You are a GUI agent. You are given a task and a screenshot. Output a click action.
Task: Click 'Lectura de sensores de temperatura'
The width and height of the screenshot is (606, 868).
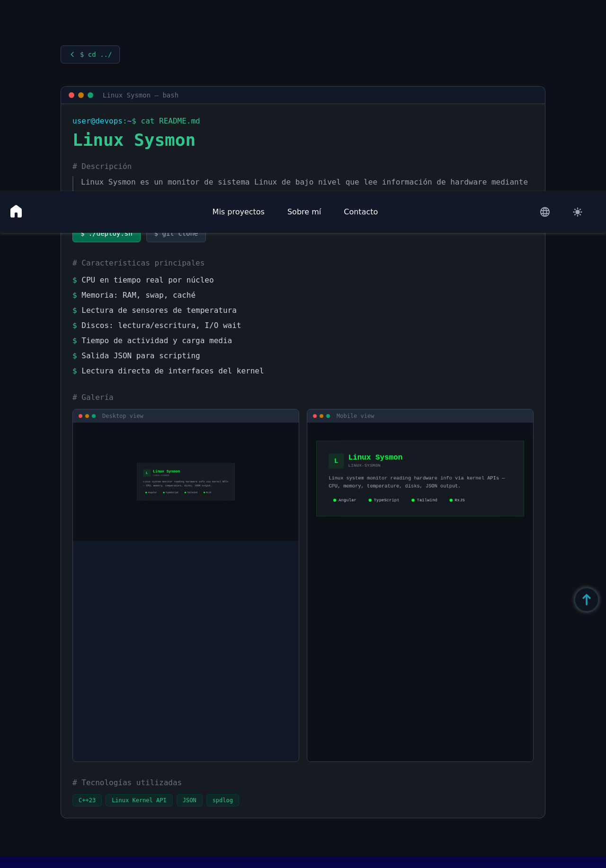[x=159, y=310]
